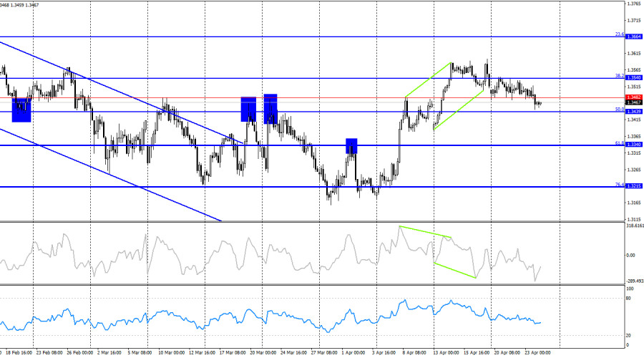Viewport: 644px width, 358px height.
Task: Click the 18 Feb 16:00 date label
Action: (19, 353)
